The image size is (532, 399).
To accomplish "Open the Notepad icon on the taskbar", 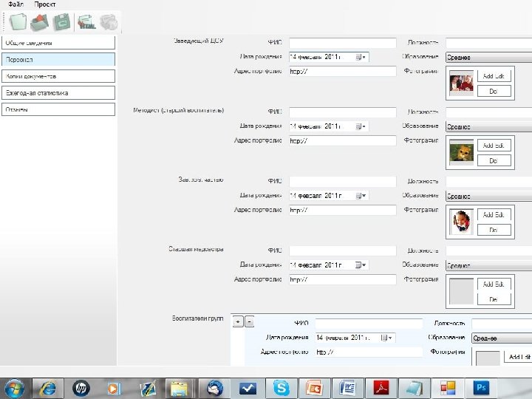I will [414, 388].
